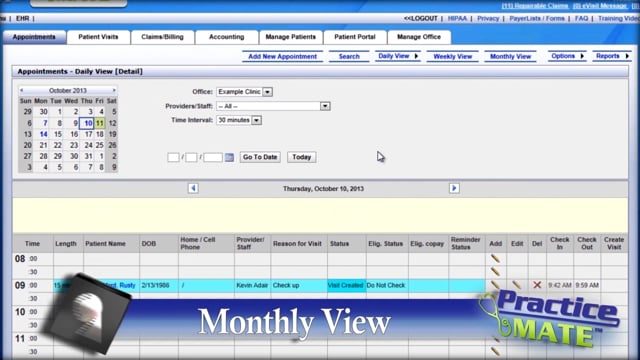
Task: Click the LOGOUT link
Action: [420, 18]
